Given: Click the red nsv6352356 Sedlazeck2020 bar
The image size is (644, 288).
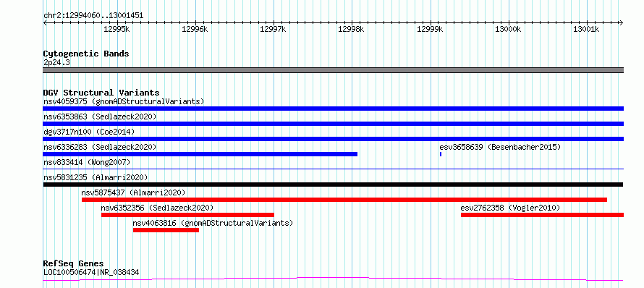Looking at the screenshot, I should tap(187, 215).
